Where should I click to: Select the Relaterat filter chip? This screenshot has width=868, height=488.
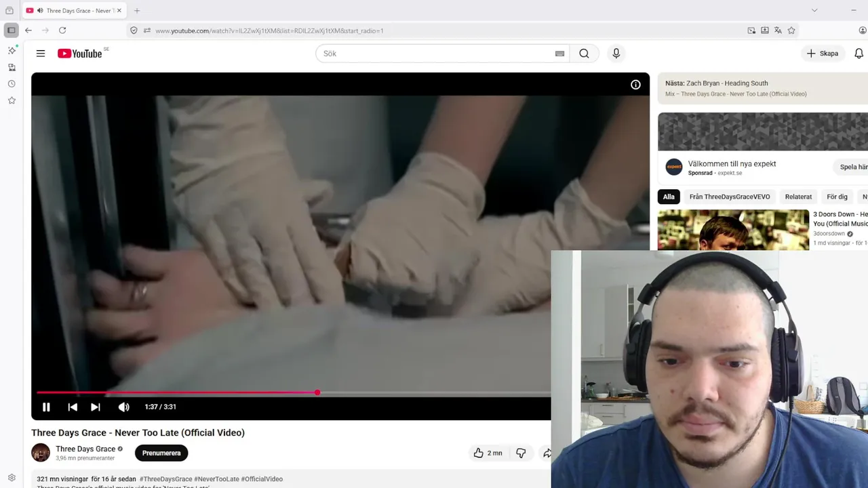click(x=798, y=197)
